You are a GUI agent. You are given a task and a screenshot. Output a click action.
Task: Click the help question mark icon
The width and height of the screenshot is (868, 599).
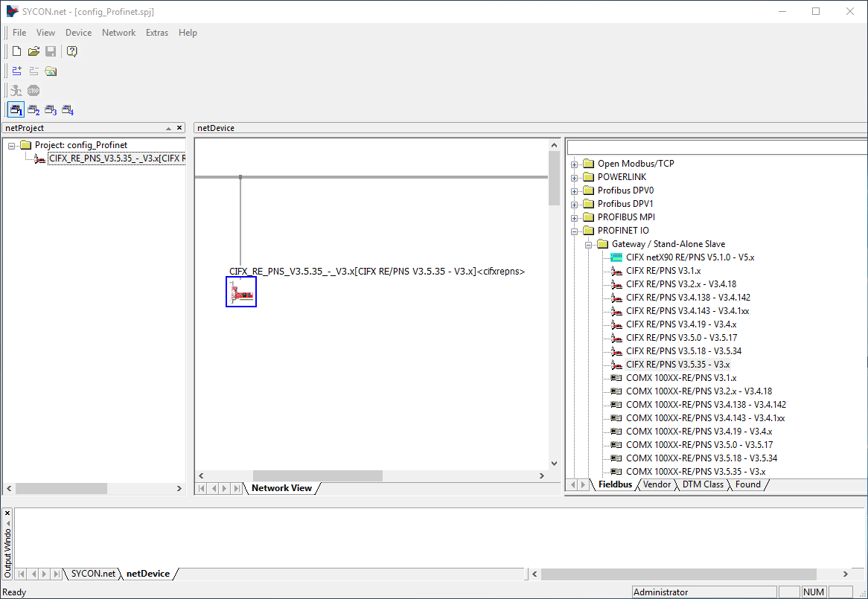point(71,51)
